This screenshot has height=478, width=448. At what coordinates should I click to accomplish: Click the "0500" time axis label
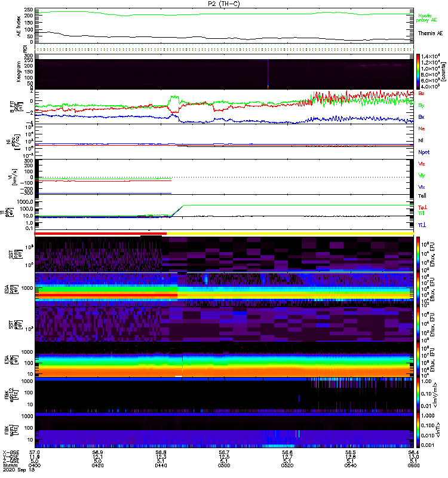224,465
